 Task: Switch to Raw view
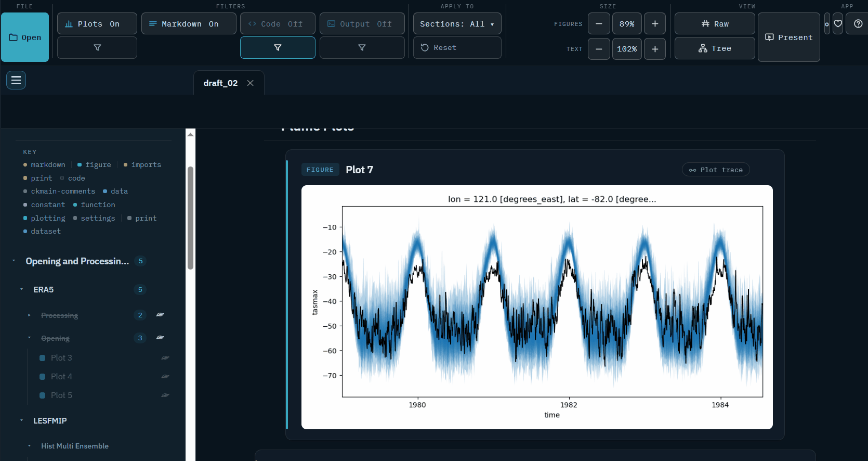[715, 24]
